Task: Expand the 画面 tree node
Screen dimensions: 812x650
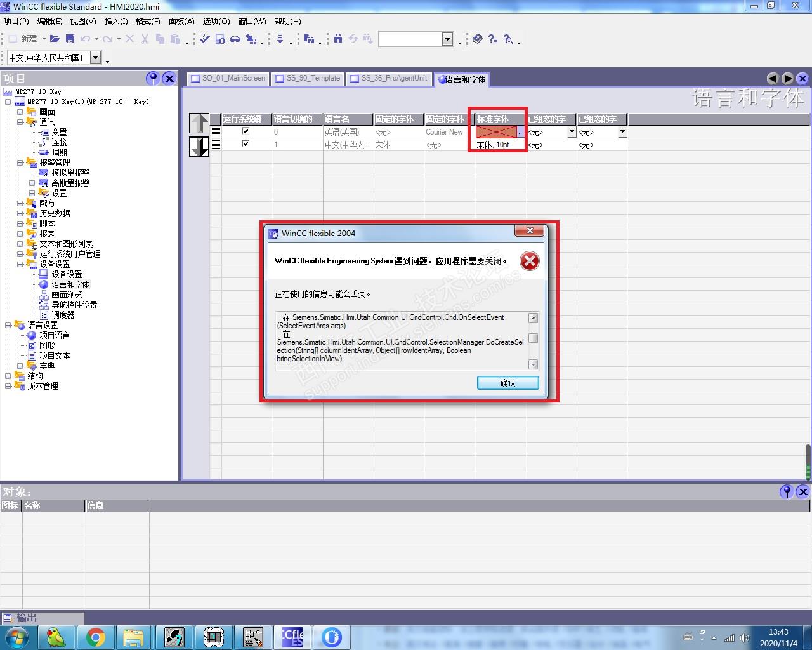Action: click(x=20, y=112)
